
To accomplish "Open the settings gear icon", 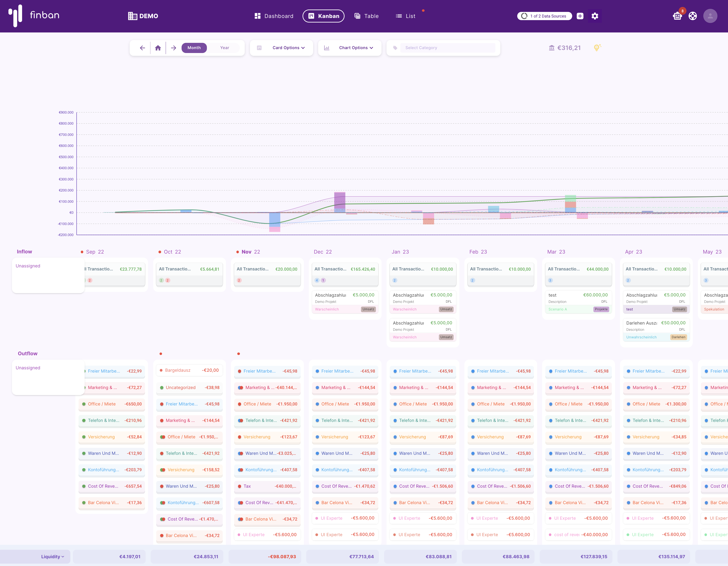I will (x=595, y=16).
